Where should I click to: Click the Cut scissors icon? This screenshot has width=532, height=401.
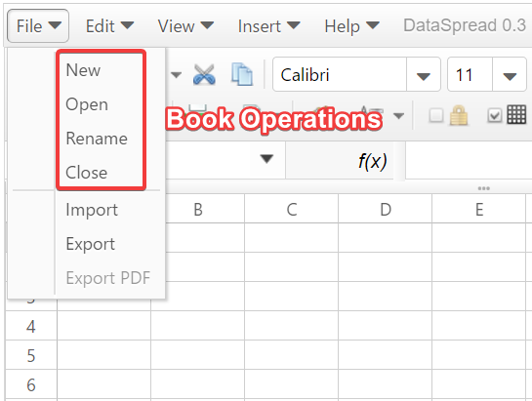pos(204,74)
